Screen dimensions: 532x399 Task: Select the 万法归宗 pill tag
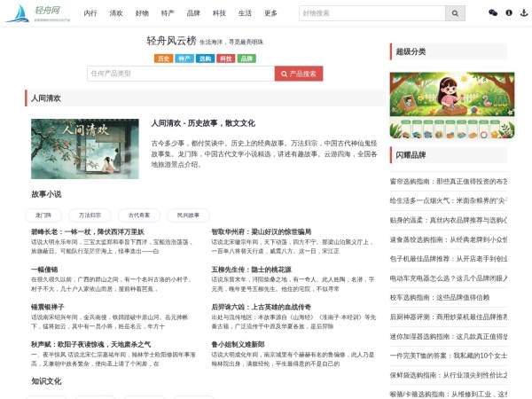pyautogui.click(x=90, y=215)
